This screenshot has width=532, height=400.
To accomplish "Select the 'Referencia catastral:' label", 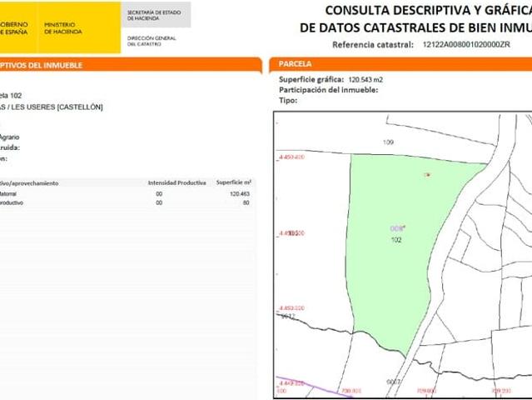I will (x=373, y=45).
